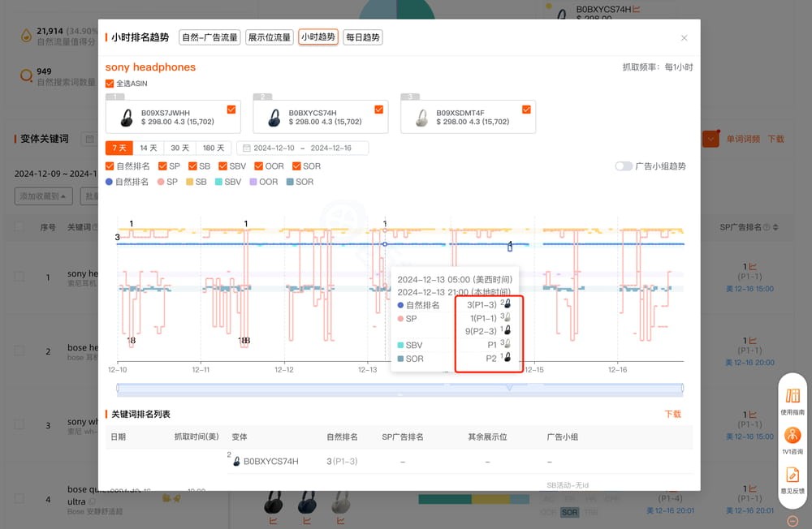The width and height of the screenshot is (812, 529).
Task: Click the purple OOR legend swatch
Action: point(253,182)
